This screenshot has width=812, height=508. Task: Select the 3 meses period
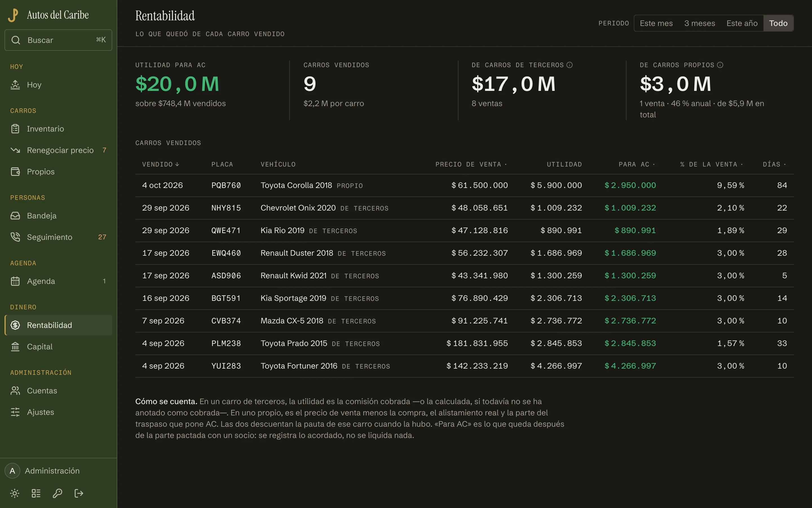[x=700, y=23]
